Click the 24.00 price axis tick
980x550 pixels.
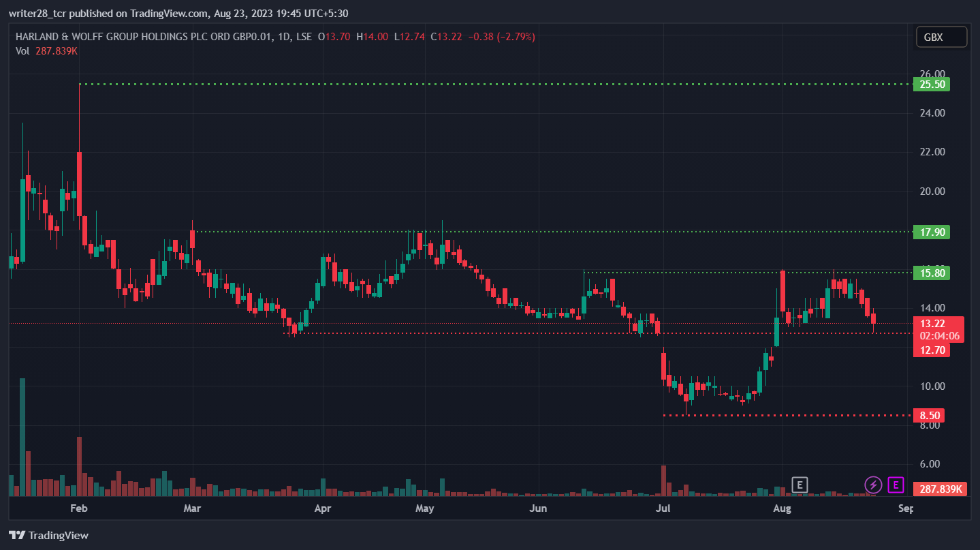pyautogui.click(x=932, y=113)
